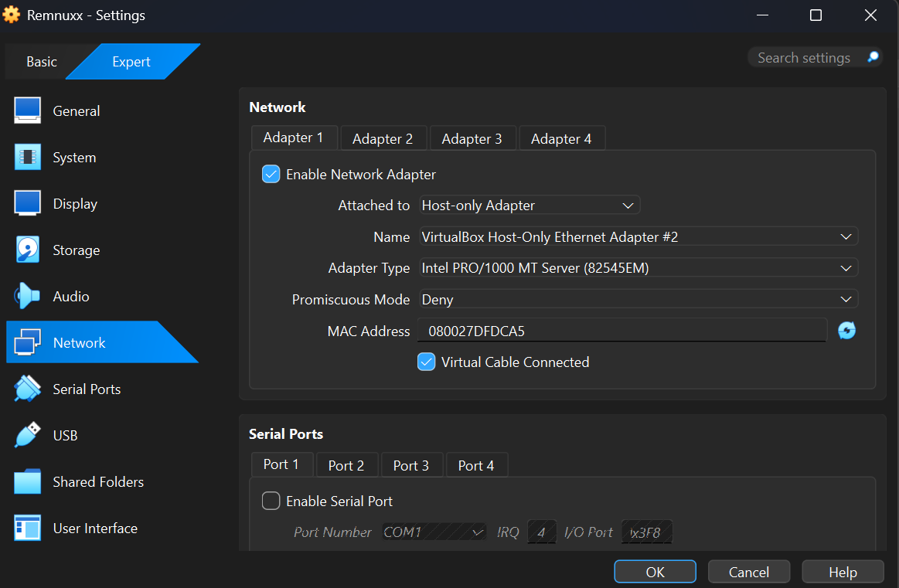The width and height of the screenshot is (899, 588).
Task: Open the General settings monitor icon
Action: (x=27, y=110)
